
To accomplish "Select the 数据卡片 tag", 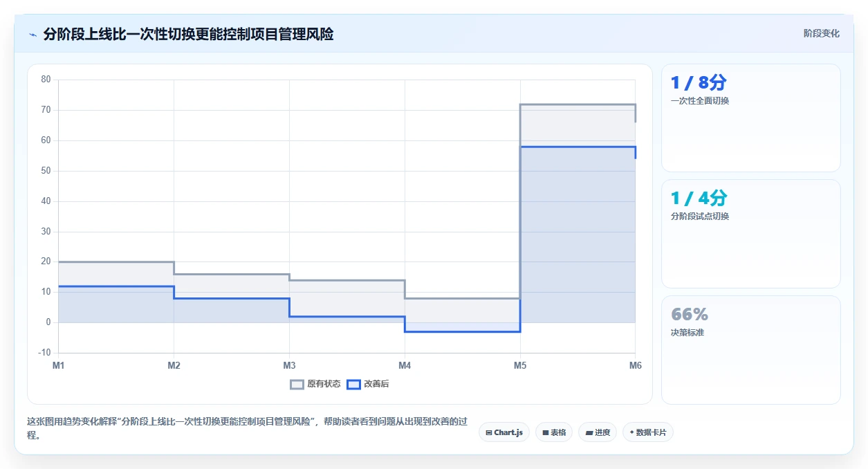I will pos(648,432).
